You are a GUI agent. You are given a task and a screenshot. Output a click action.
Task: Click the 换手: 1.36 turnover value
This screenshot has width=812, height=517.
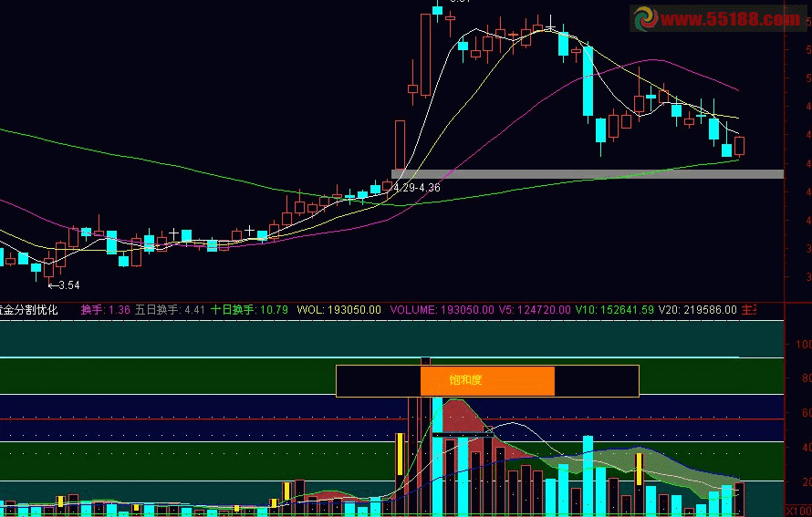pos(106,310)
